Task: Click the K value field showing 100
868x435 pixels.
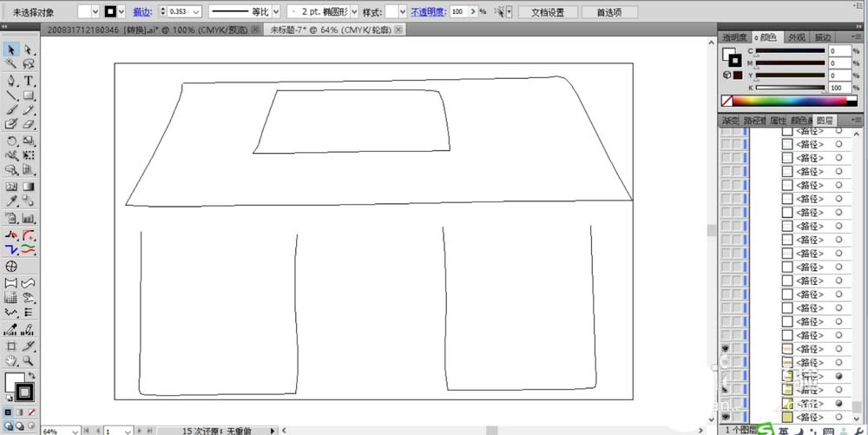Action: pos(839,88)
